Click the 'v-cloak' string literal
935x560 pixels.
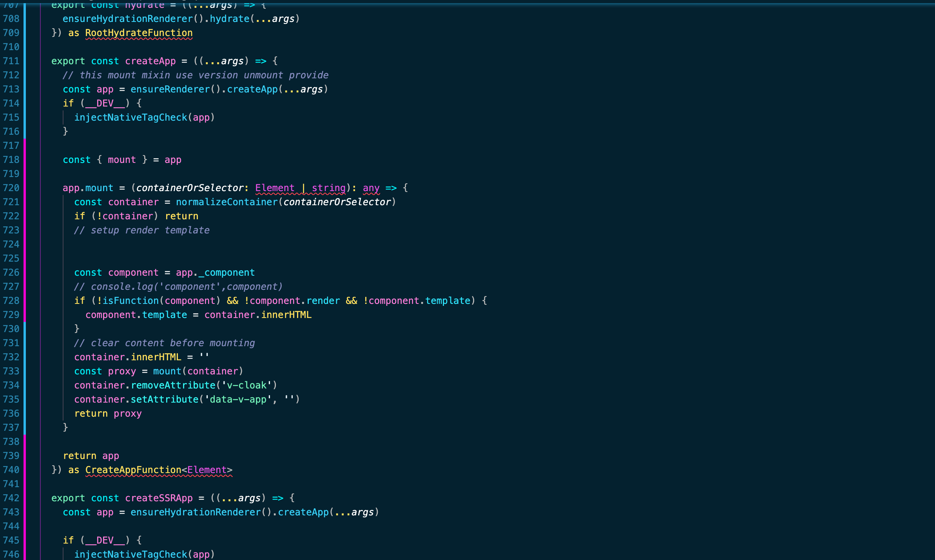(246, 385)
